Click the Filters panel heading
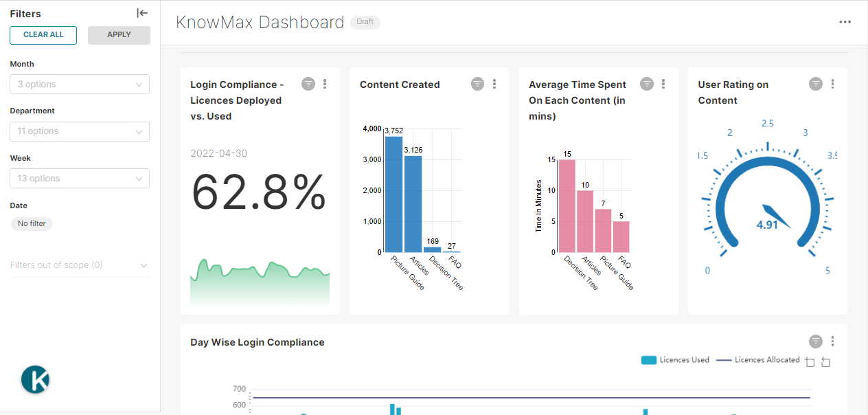This screenshot has width=868, height=415. [x=25, y=14]
